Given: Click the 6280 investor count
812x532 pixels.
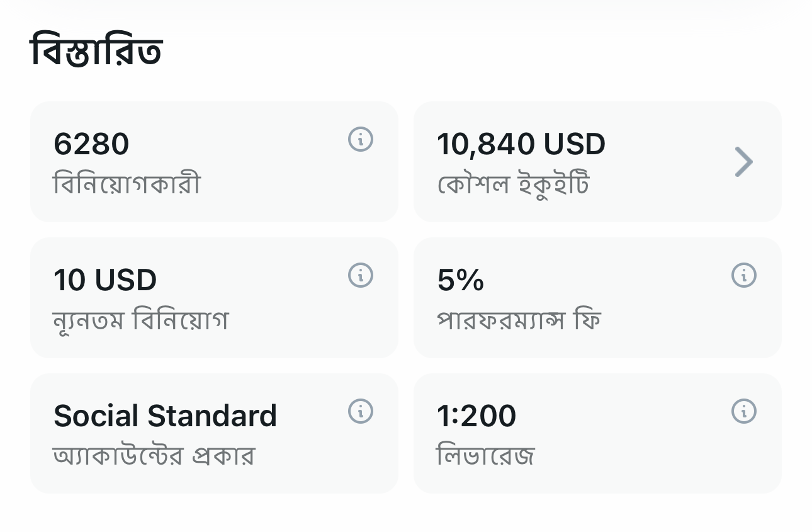Looking at the screenshot, I should click(91, 144).
